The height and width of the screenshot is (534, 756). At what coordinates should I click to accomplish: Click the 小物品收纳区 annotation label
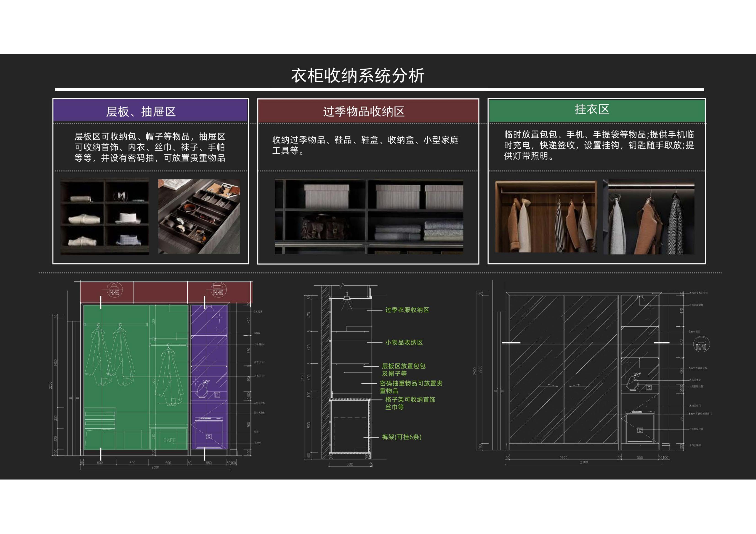tap(404, 342)
